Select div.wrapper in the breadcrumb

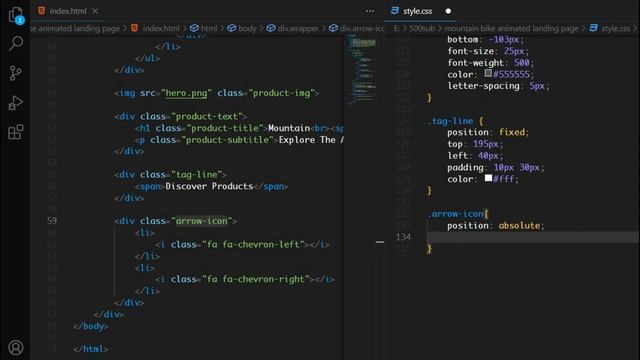point(298,28)
